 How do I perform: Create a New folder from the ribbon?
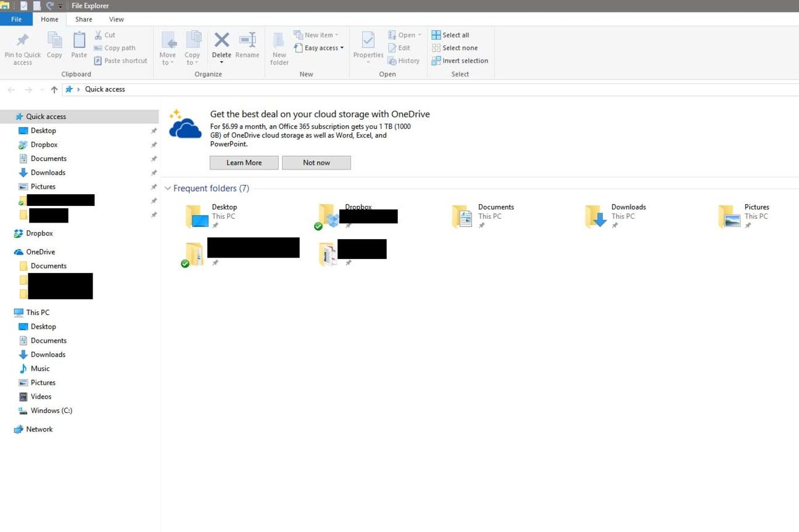tap(279, 47)
